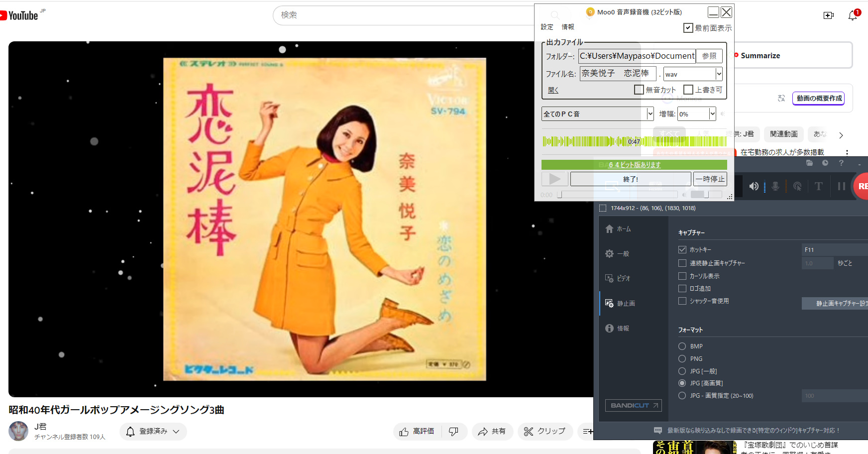Viewport: 868px width, 454px height.
Task: Click the Moo0 file name field 奈美悦子 恋泥棒
Action: coord(618,73)
